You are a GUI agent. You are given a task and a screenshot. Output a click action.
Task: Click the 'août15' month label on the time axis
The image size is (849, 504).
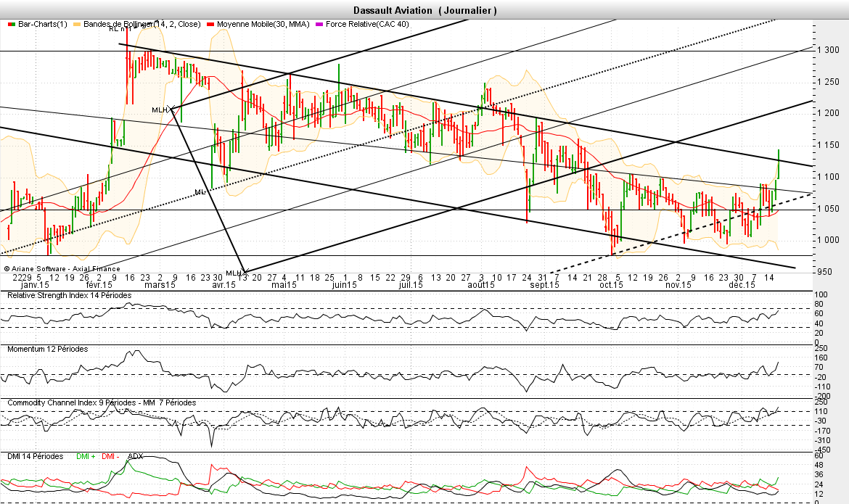[x=481, y=285]
